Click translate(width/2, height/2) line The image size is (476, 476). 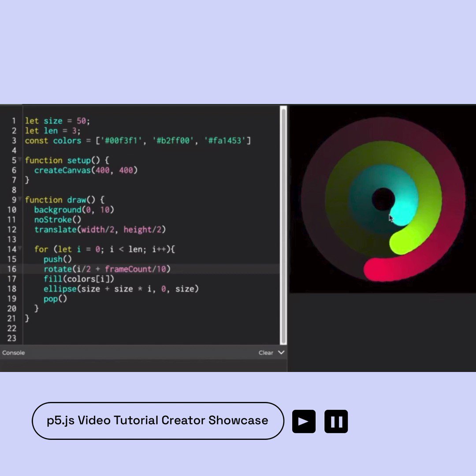click(x=100, y=230)
